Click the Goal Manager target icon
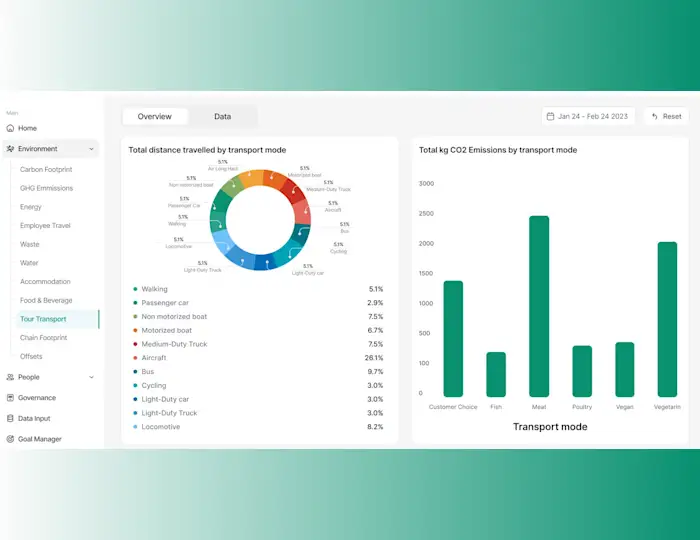Screen dimensions: 700x540 [10, 439]
